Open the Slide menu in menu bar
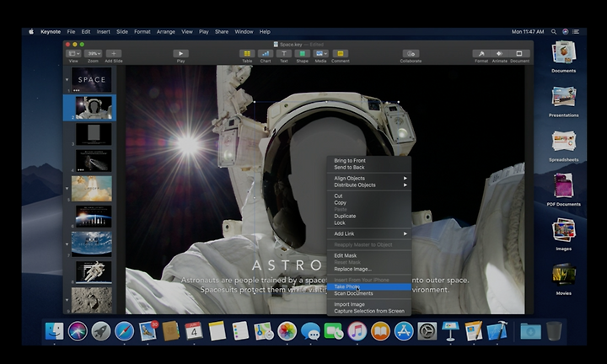607x364 pixels. click(x=122, y=32)
